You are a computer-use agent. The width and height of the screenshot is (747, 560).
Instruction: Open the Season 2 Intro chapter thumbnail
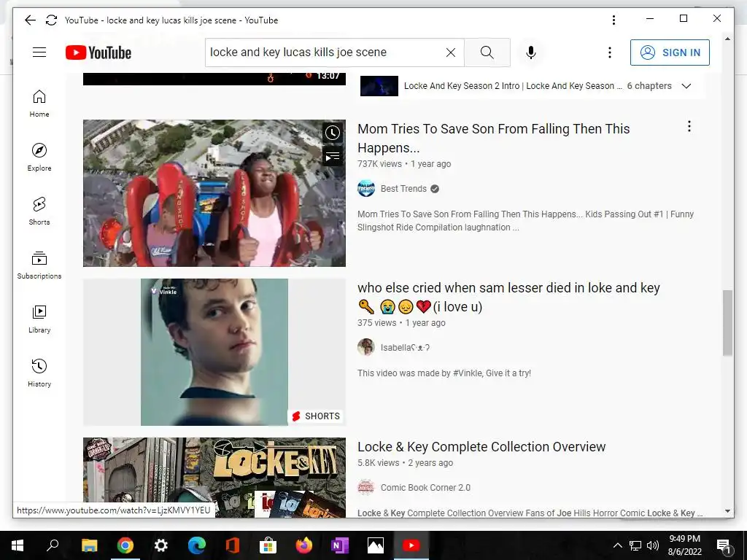pos(379,86)
